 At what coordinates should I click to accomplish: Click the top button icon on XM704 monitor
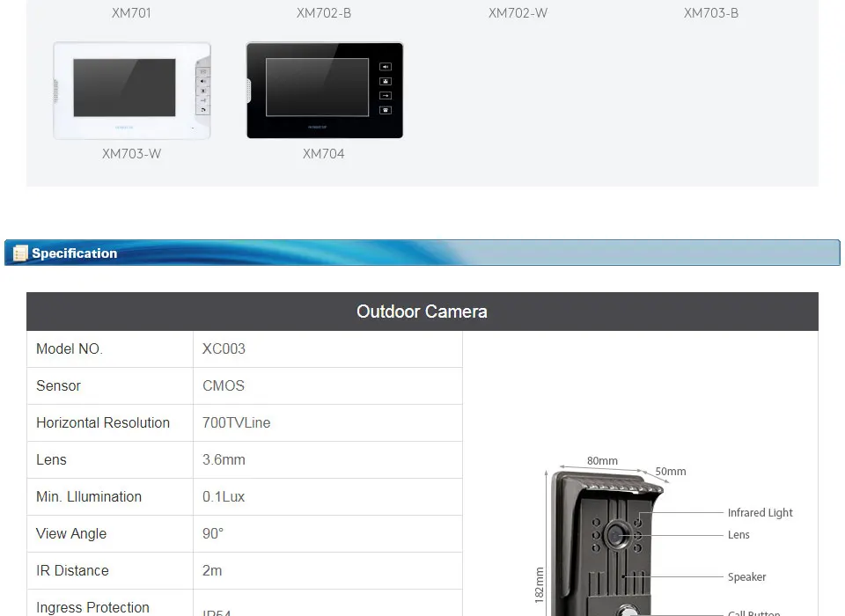click(386, 67)
